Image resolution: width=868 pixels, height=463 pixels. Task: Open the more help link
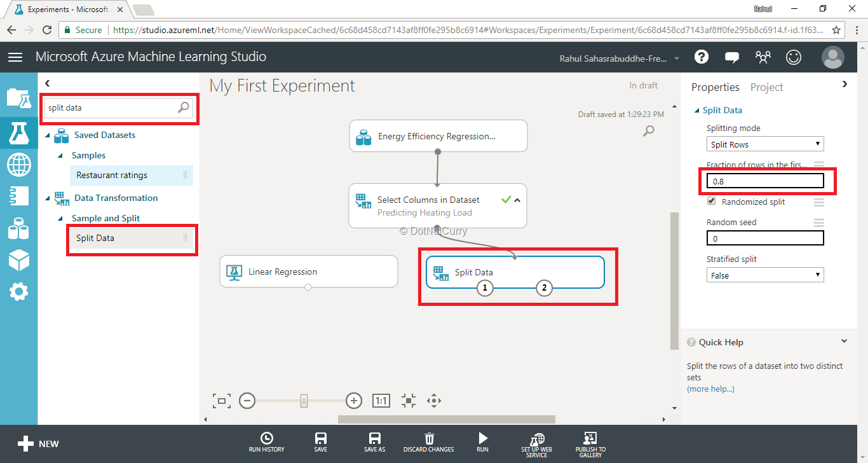pyautogui.click(x=710, y=389)
